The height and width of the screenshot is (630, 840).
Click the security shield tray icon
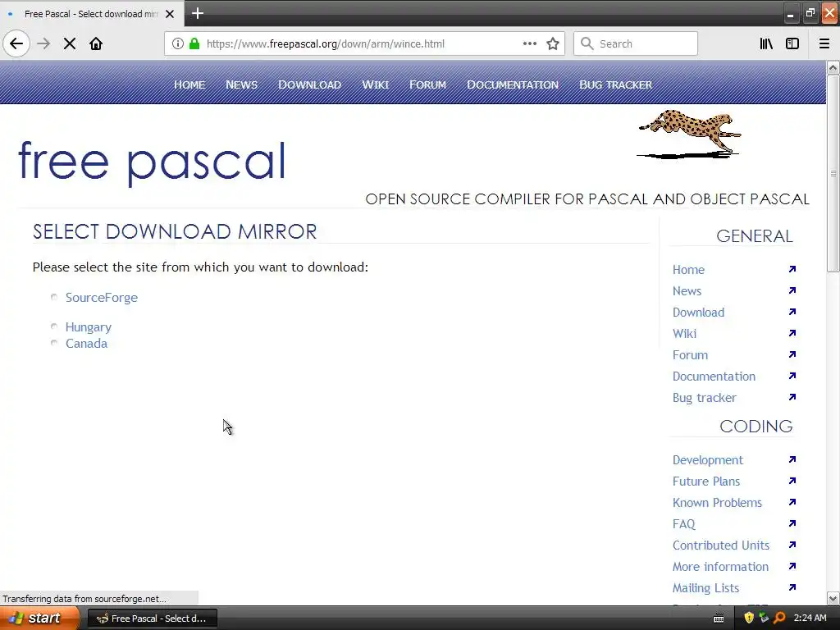(749, 618)
